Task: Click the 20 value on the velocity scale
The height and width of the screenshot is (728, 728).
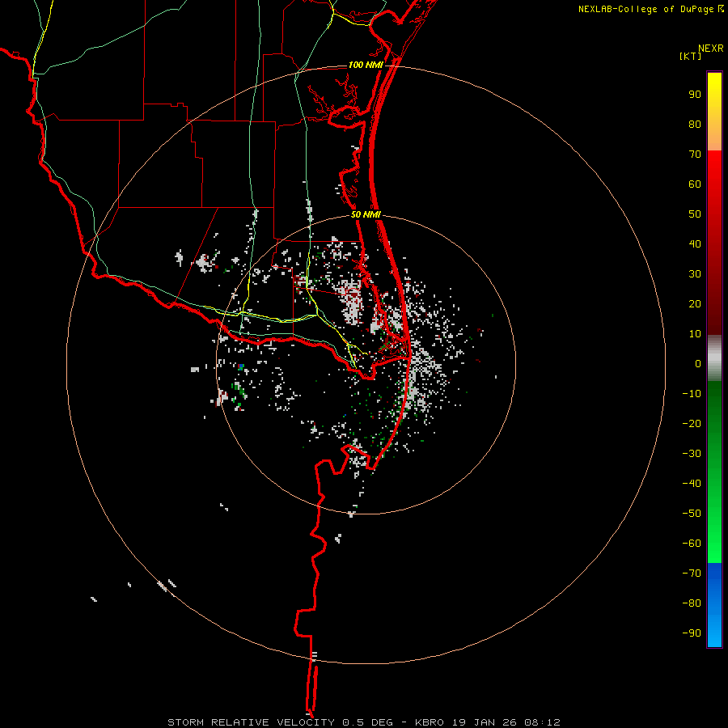Action: pyautogui.click(x=695, y=304)
